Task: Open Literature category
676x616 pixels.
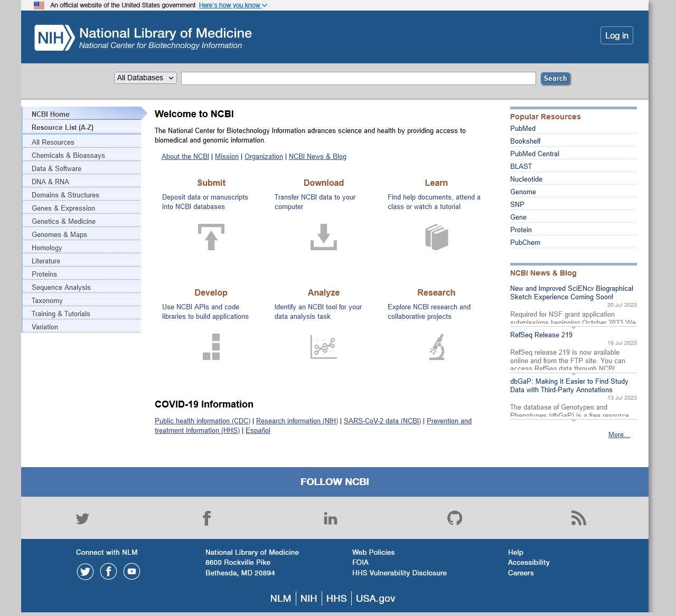Action: 82,261
